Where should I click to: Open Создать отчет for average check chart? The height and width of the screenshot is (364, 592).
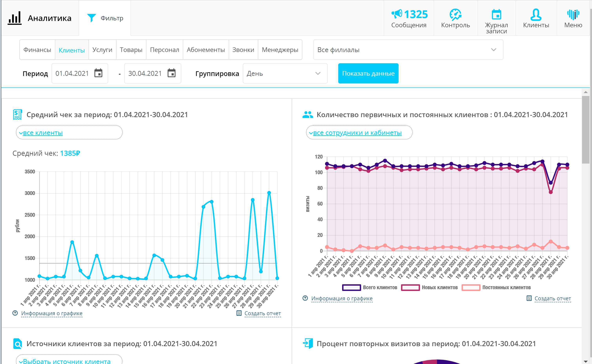262,313
